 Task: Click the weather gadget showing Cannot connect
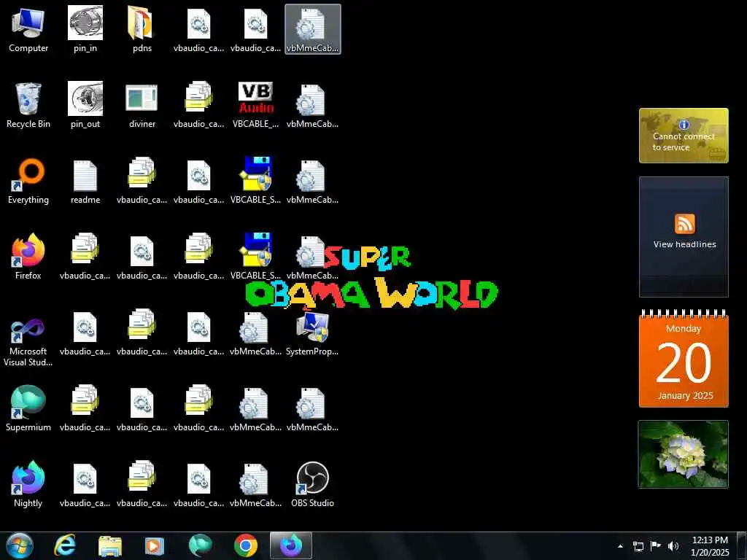(684, 136)
